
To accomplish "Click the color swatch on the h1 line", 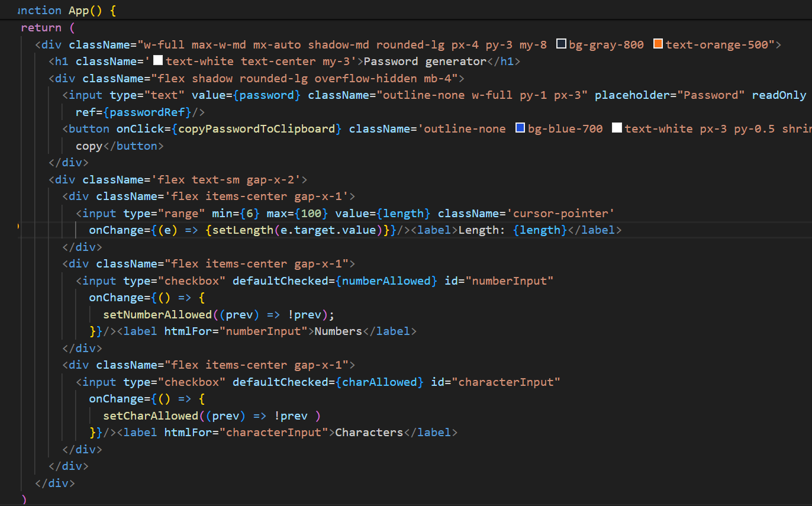I will (158, 61).
